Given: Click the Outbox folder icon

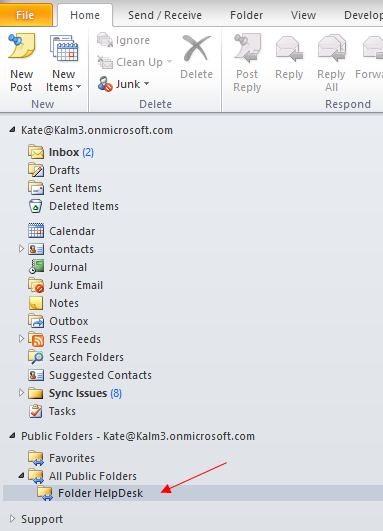Looking at the screenshot, I should 36,321.
